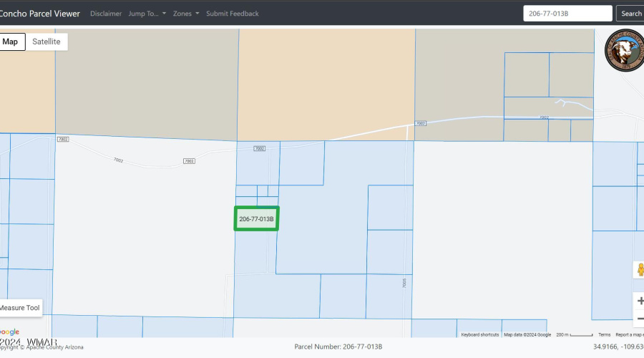Image resolution: width=644 pixels, height=358 pixels.
Task: Click the Parcel Number 206-77-013B footer text
Action: [338, 347]
